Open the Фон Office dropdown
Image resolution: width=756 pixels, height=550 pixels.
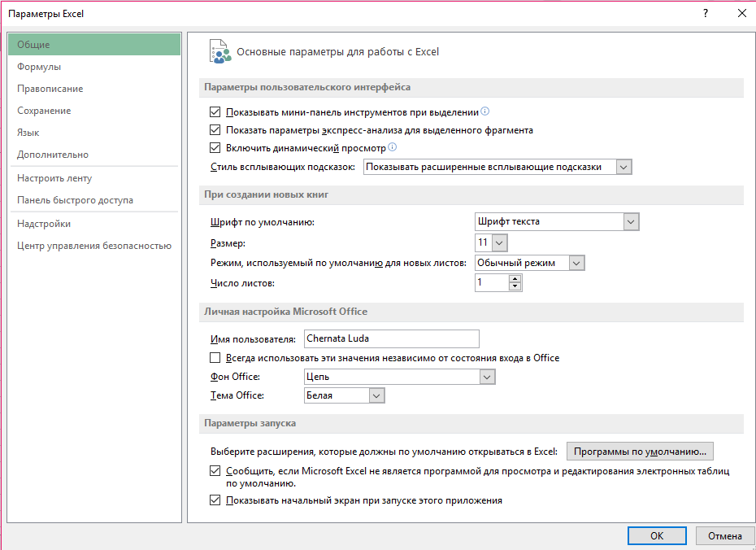pyautogui.click(x=487, y=377)
